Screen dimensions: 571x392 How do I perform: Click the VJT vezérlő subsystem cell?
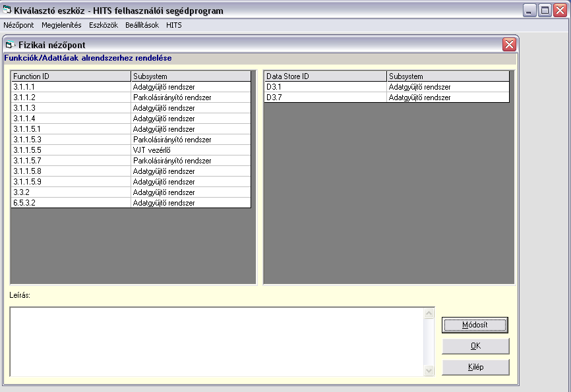pos(191,150)
